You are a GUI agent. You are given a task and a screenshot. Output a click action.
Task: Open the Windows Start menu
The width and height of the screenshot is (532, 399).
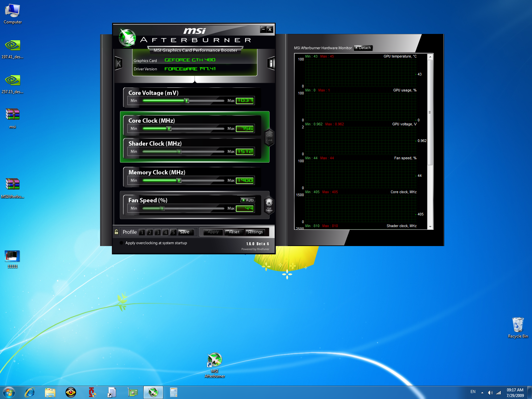[x=9, y=393]
